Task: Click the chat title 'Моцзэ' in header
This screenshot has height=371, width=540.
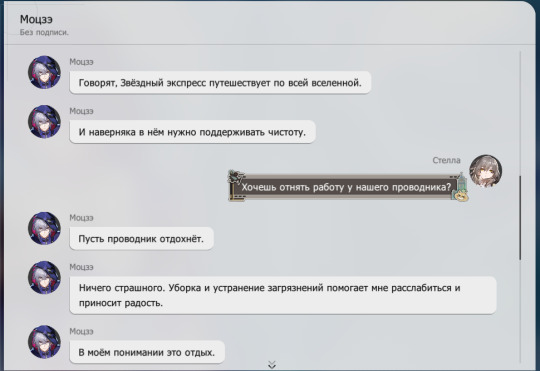Action: tap(36, 19)
